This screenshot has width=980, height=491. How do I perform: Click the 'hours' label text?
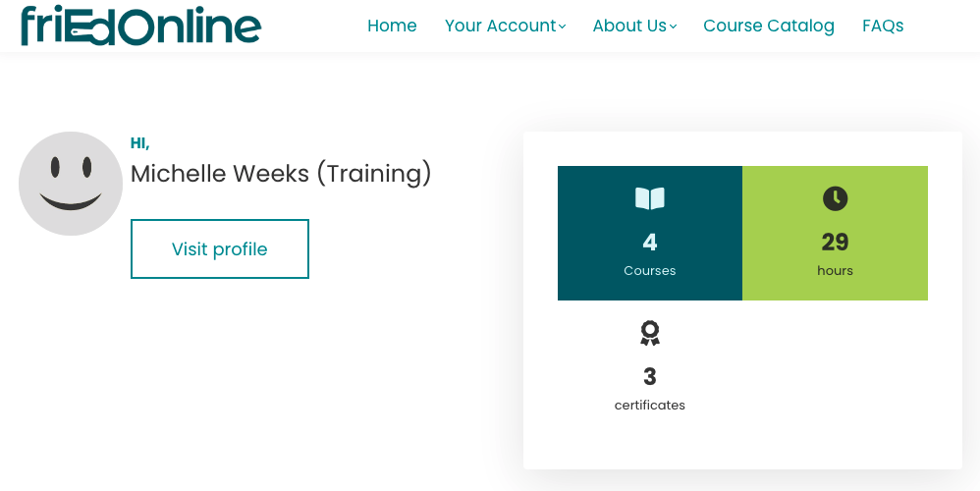835,270
